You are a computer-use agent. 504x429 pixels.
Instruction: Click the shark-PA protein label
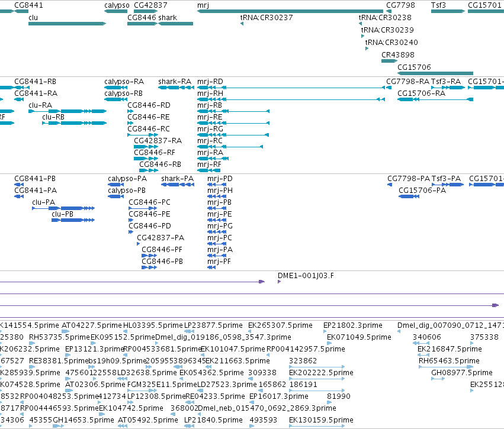pos(178,179)
